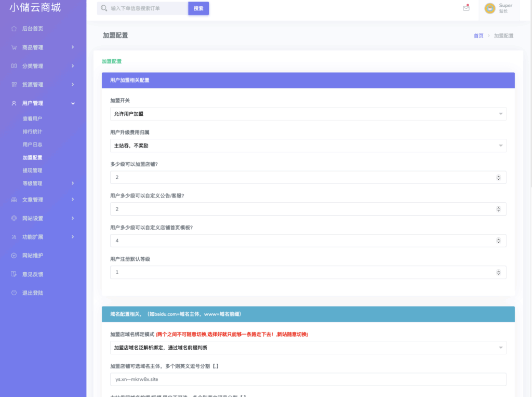Click the Super 站长 avatar icon
The width and height of the screenshot is (532, 397).
coord(489,8)
